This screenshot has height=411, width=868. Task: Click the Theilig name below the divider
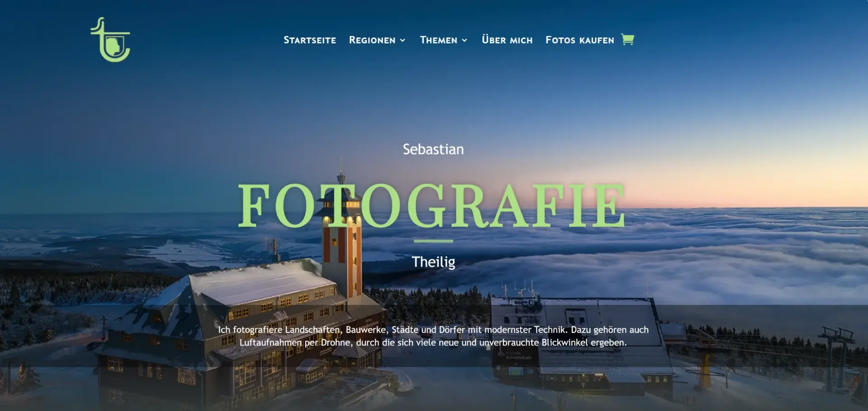[433, 262]
